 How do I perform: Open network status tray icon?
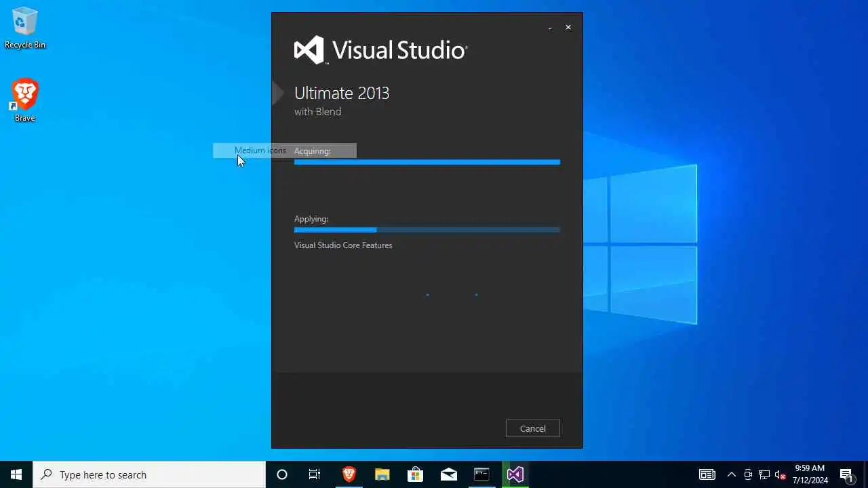pyautogui.click(x=764, y=474)
